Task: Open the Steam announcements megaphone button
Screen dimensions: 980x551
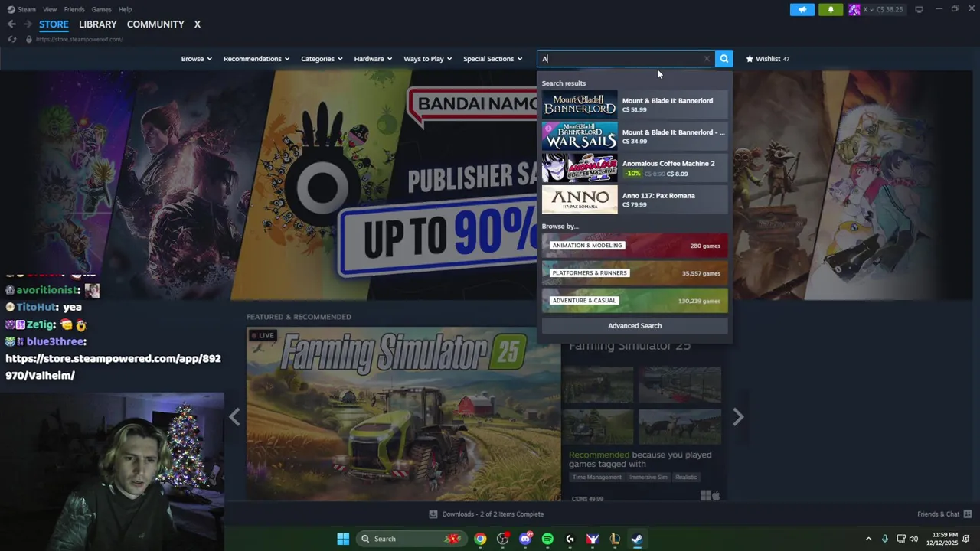Action: pyautogui.click(x=802, y=9)
